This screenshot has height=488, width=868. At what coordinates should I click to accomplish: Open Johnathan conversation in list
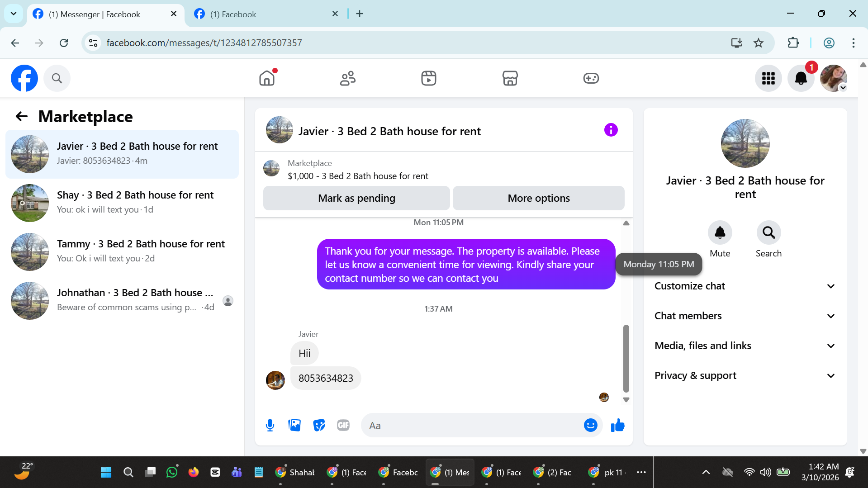click(x=122, y=301)
